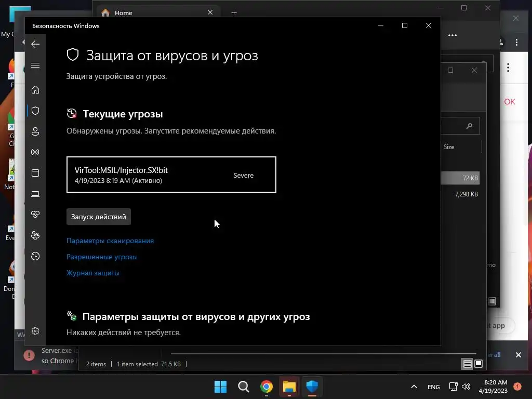The height and width of the screenshot is (399, 532).
Task: Click the Severe severity label
Action: click(243, 176)
